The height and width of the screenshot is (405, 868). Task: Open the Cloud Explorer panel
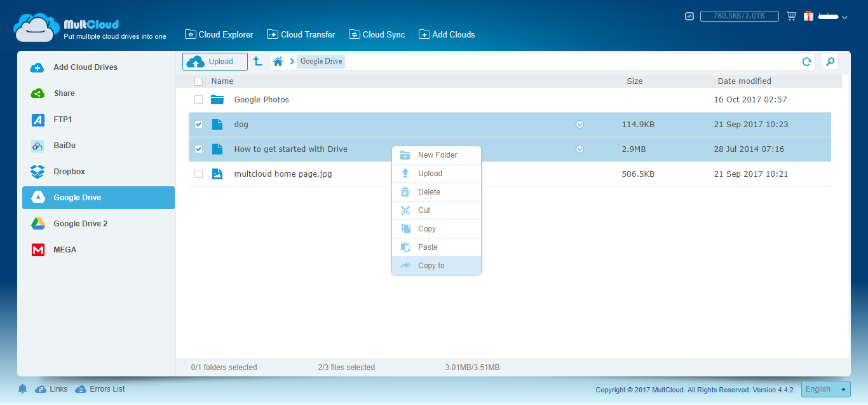tap(219, 34)
